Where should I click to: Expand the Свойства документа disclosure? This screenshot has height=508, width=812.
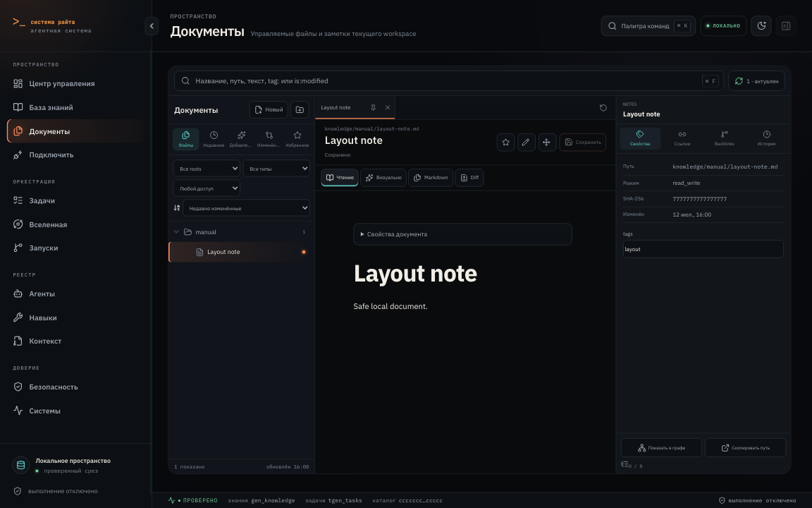click(x=462, y=234)
